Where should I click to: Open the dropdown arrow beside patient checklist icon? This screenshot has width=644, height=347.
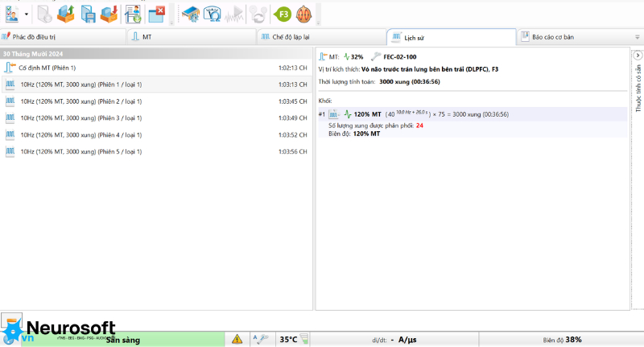pos(27,14)
